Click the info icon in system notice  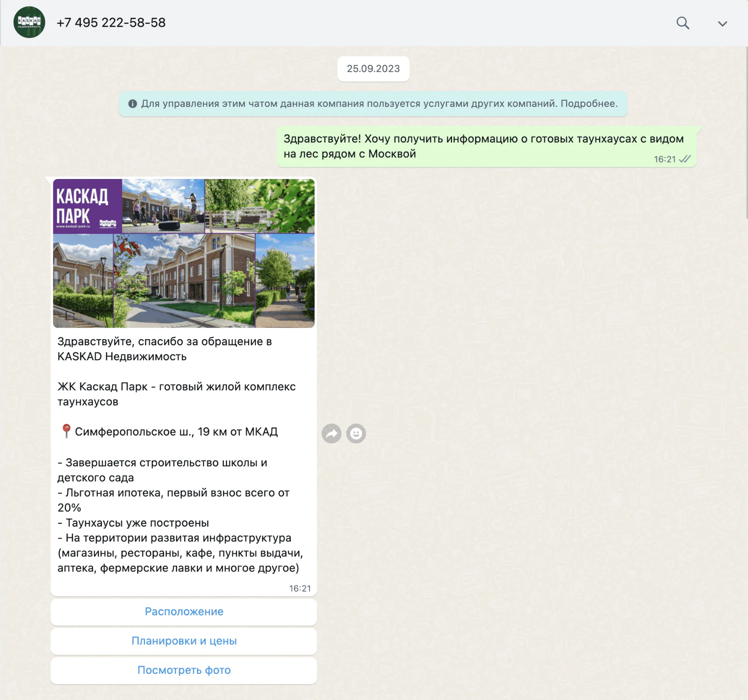(x=133, y=104)
